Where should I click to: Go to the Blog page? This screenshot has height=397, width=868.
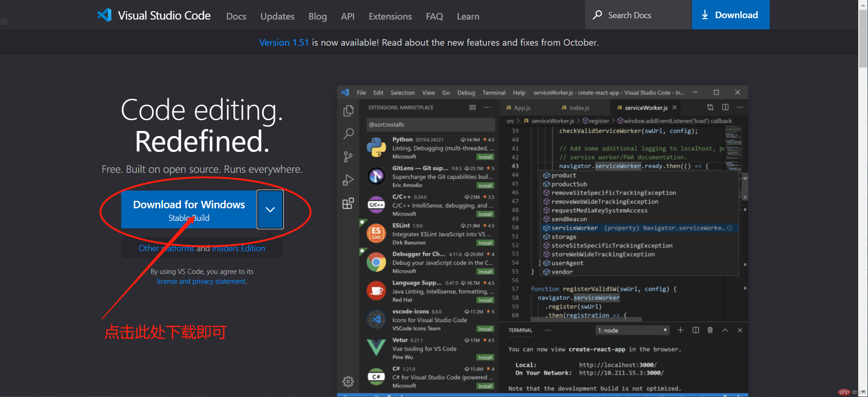318,16
